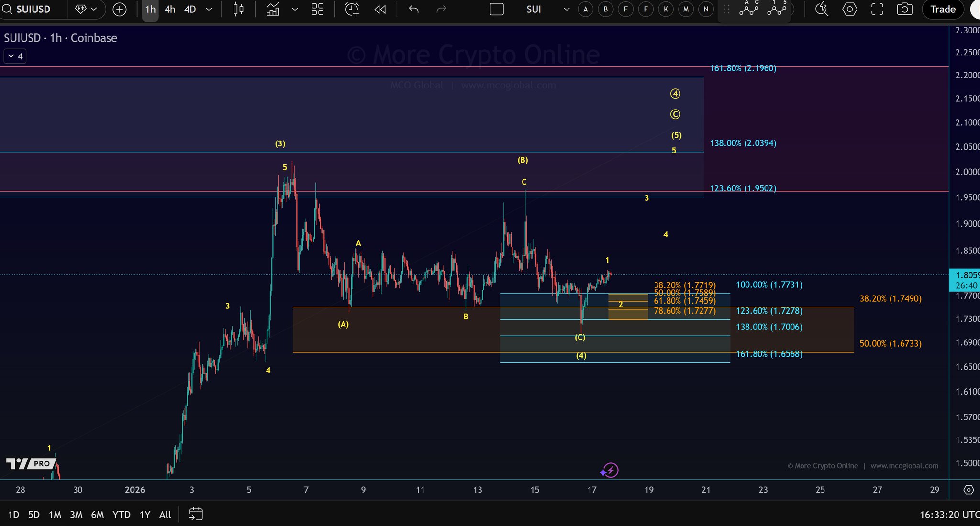Take a chart snapshot with camera
This screenshot has width=980, height=526.
[904, 9]
